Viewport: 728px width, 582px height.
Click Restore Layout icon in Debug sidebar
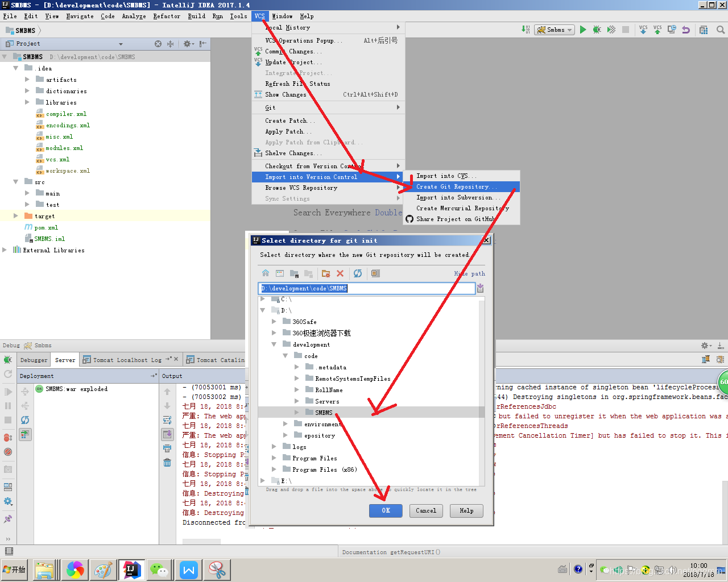(8, 487)
